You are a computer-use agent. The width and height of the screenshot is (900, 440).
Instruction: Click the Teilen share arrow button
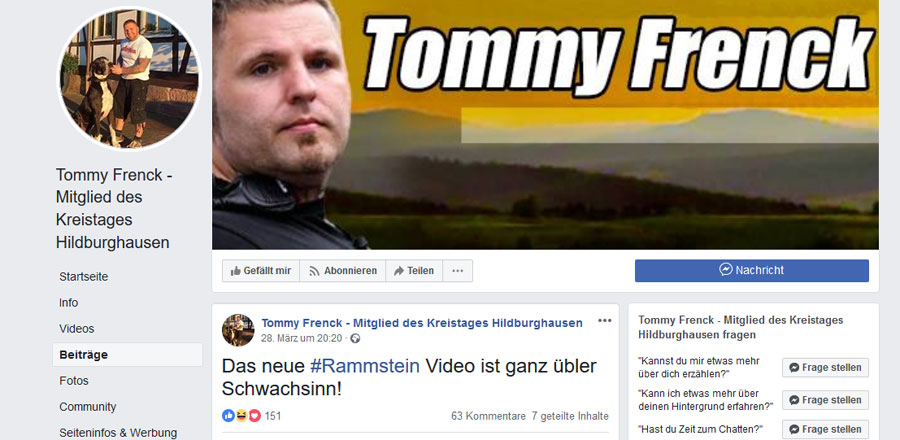click(x=414, y=271)
